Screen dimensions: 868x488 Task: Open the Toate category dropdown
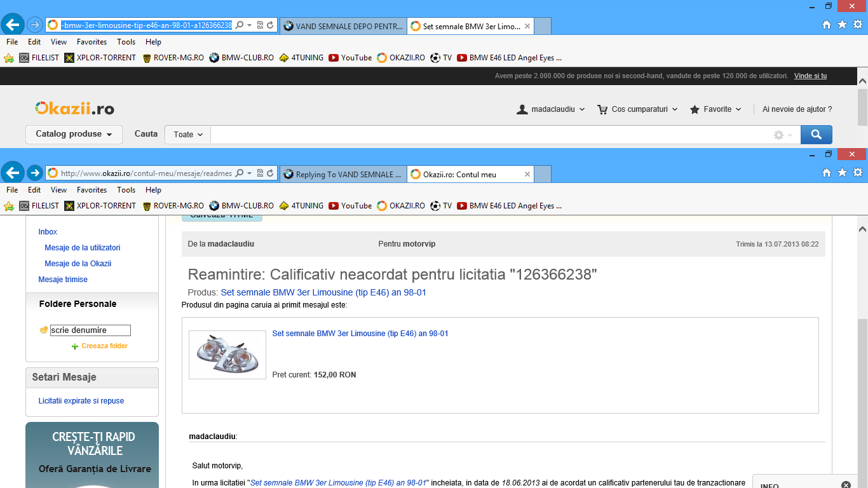tap(188, 135)
